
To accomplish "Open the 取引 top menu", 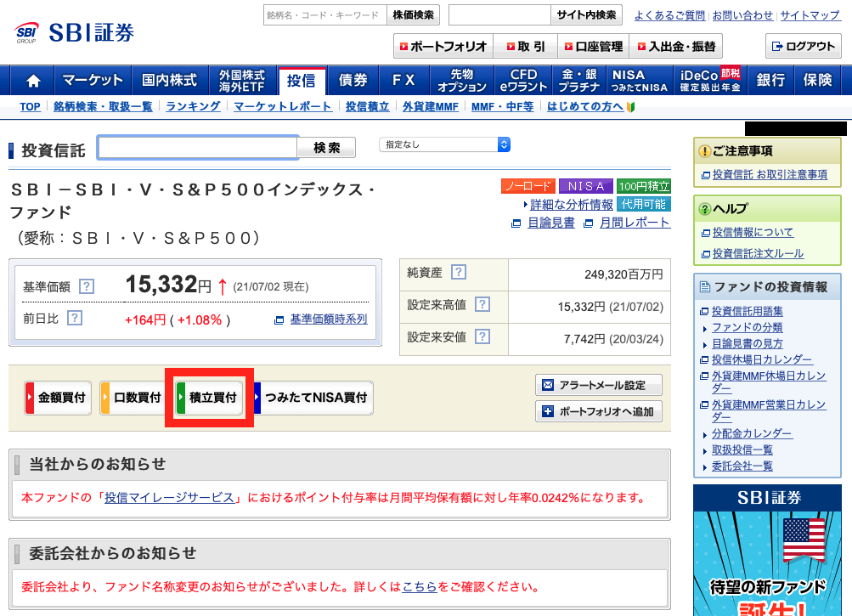I will click(526, 47).
